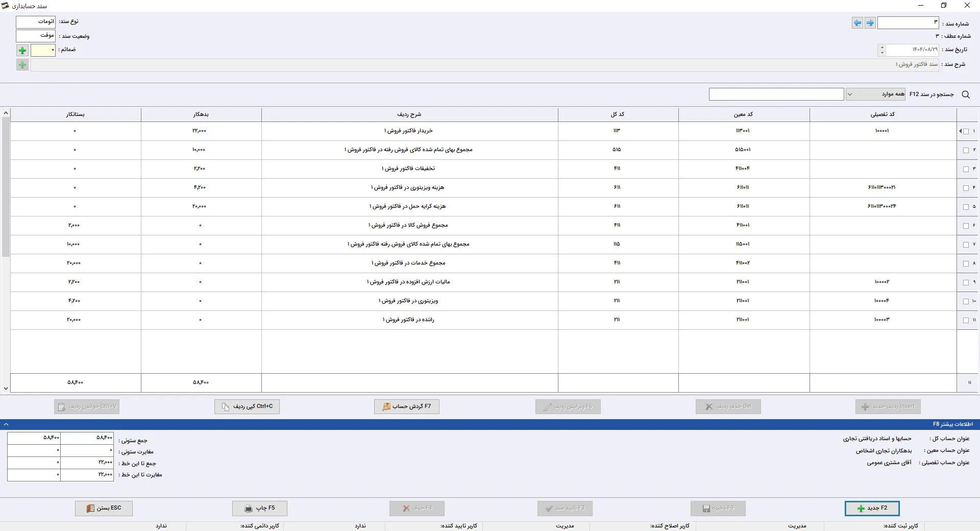Click the نوع سند field showing اتومات
980x531 pixels.
(36, 21)
